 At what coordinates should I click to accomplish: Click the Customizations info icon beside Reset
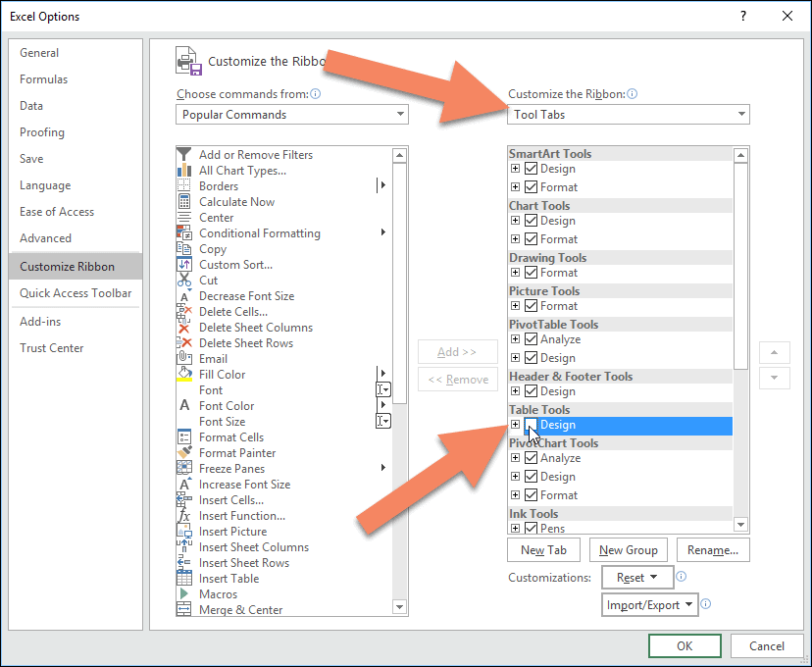click(682, 577)
